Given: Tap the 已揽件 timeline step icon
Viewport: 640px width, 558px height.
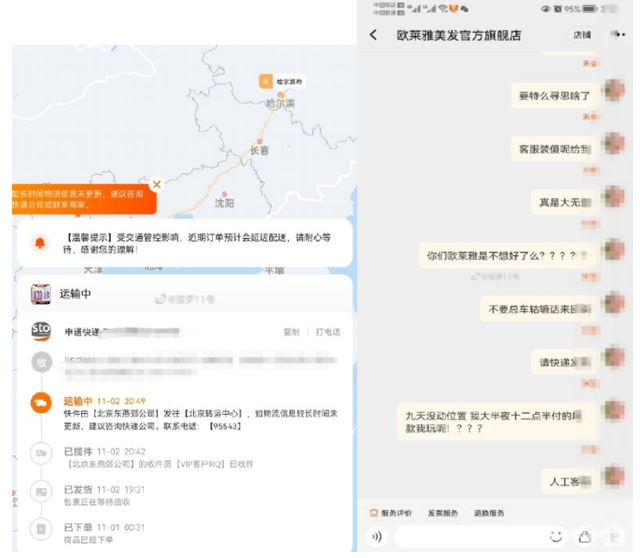Looking at the screenshot, I should pos(41,453).
